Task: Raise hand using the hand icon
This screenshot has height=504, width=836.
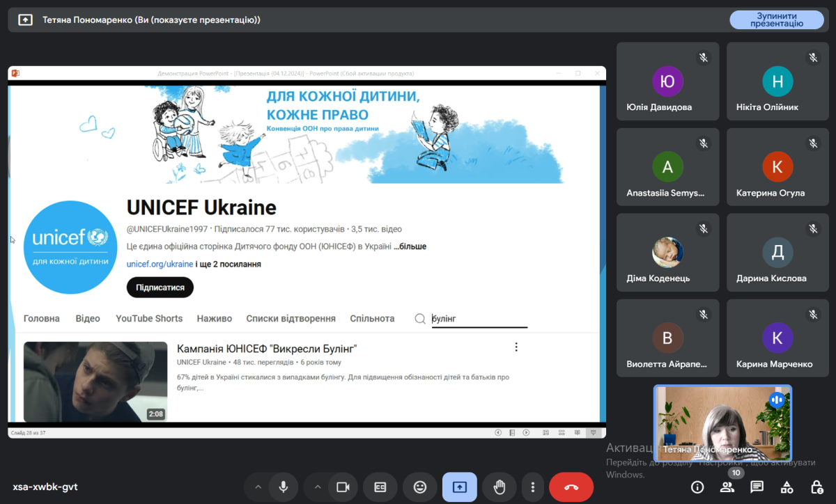Action: pos(500,487)
